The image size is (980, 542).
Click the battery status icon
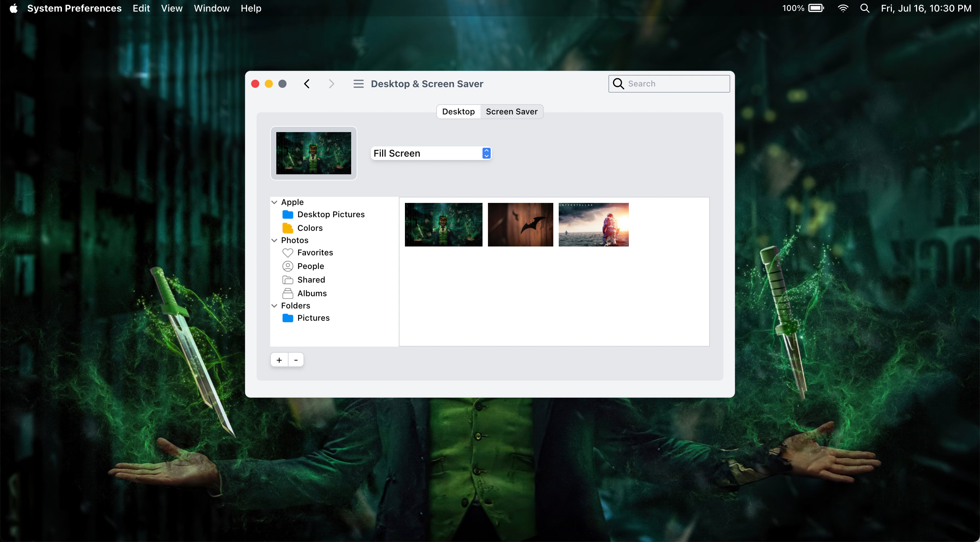pos(816,8)
